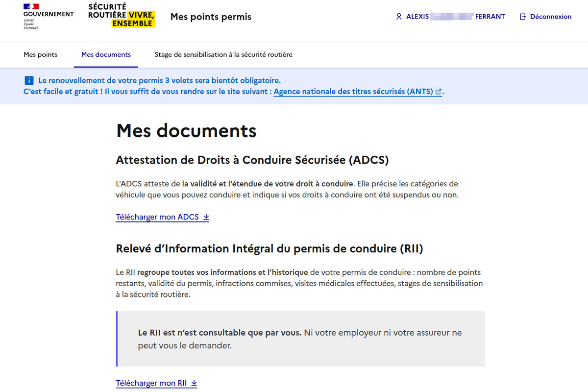Select the Mes documents tab
The image size is (588, 392).
click(x=106, y=54)
